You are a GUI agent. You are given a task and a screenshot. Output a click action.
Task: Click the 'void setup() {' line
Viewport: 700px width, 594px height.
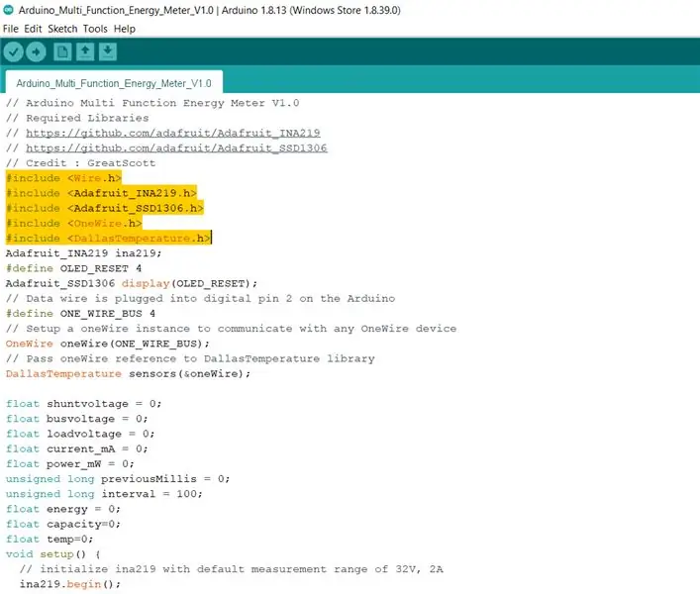(53, 554)
